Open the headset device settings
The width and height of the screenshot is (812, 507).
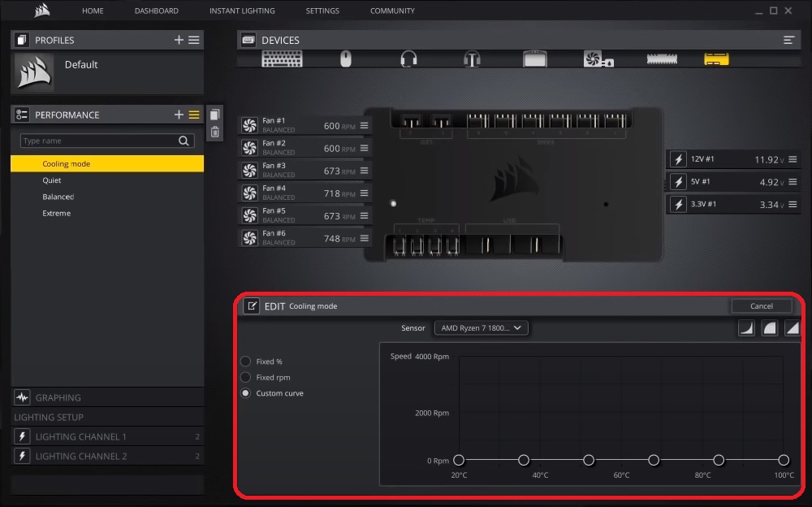tap(408, 58)
